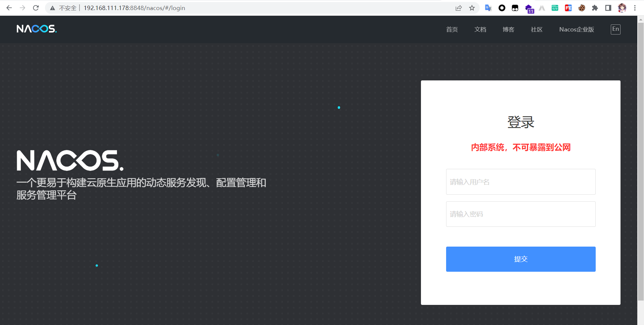Click the 登录 heading text
This screenshot has width=644, height=325.
click(521, 122)
